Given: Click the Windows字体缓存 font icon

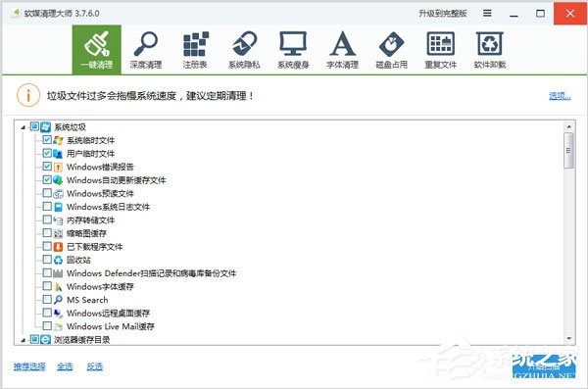Looking at the screenshot, I should 58,286.
